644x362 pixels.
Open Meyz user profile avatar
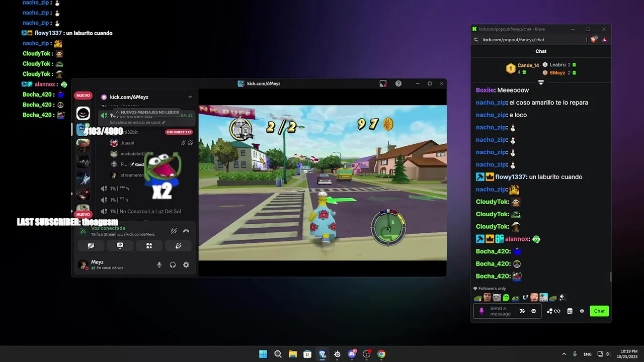click(x=83, y=264)
